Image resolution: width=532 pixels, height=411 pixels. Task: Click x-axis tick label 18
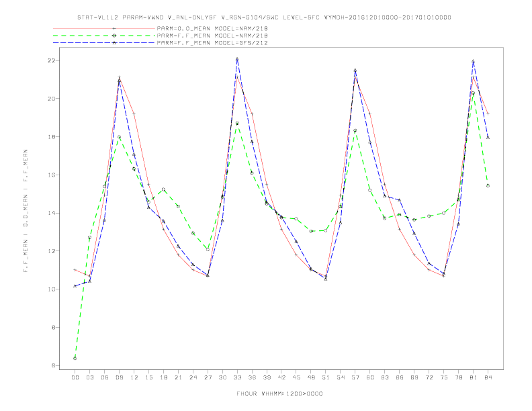(163, 377)
